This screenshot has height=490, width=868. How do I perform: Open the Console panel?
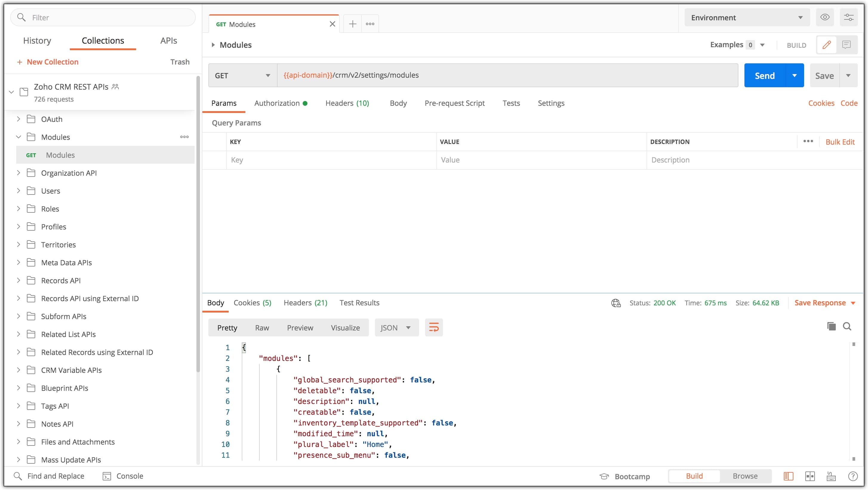[123, 476]
